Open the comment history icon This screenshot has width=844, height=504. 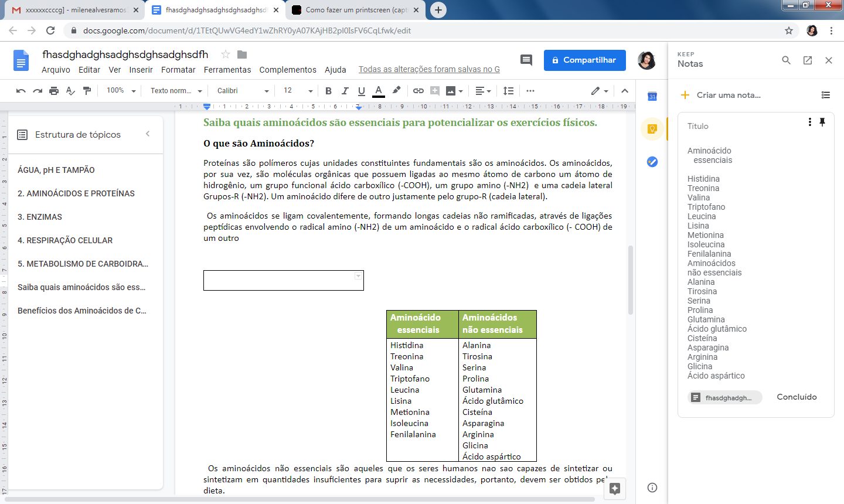526,60
